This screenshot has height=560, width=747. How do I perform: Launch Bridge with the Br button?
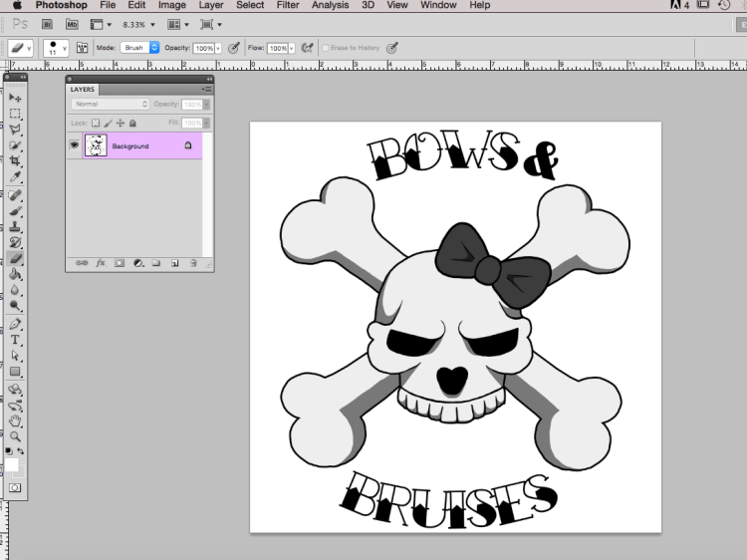(x=46, y=24)
